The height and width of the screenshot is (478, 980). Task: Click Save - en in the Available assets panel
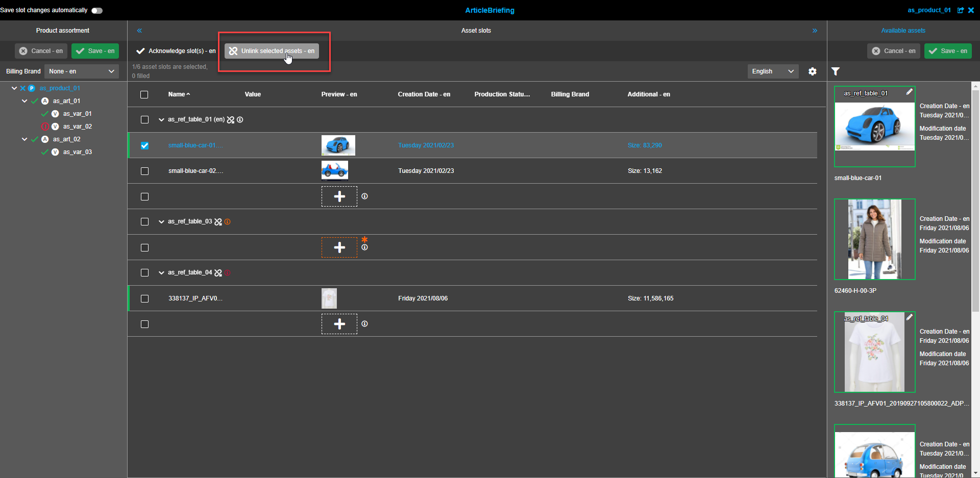tap(948, 51)
